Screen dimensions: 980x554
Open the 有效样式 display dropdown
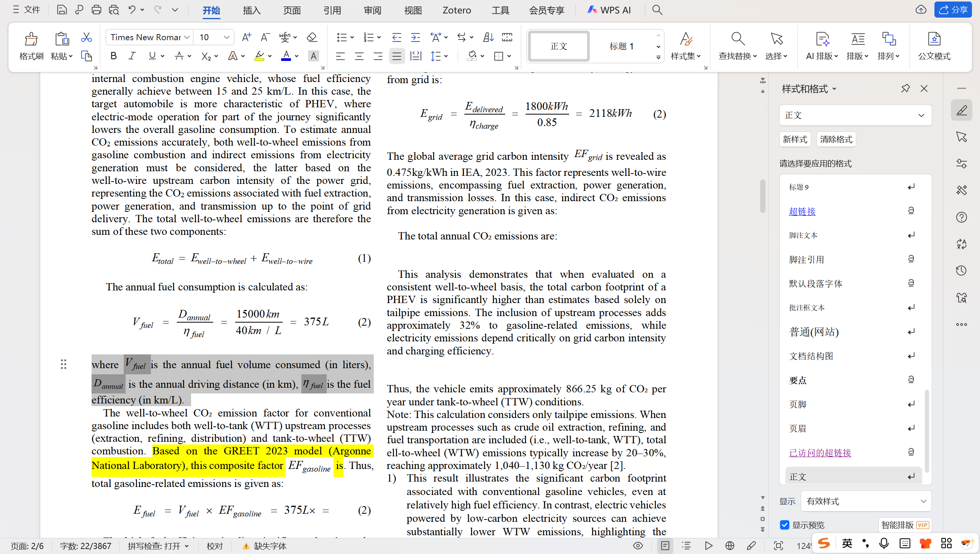(x=866, y=501)
